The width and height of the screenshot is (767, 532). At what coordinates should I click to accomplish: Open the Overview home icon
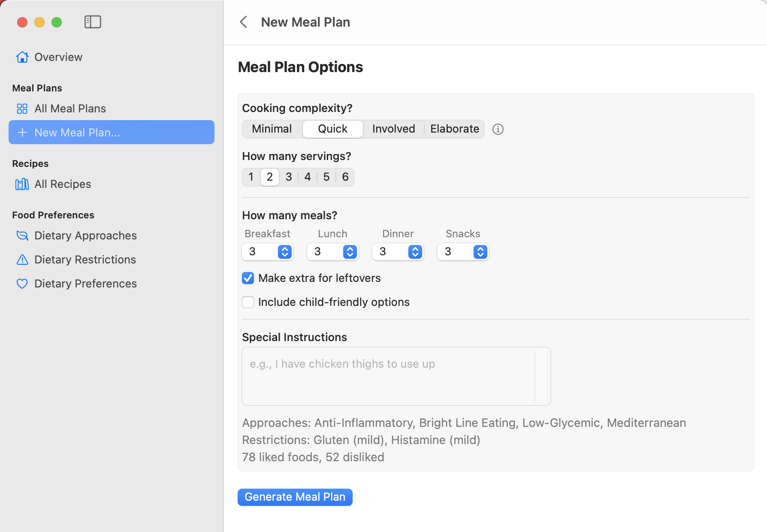pyautogui.click(x=22, y=57)
